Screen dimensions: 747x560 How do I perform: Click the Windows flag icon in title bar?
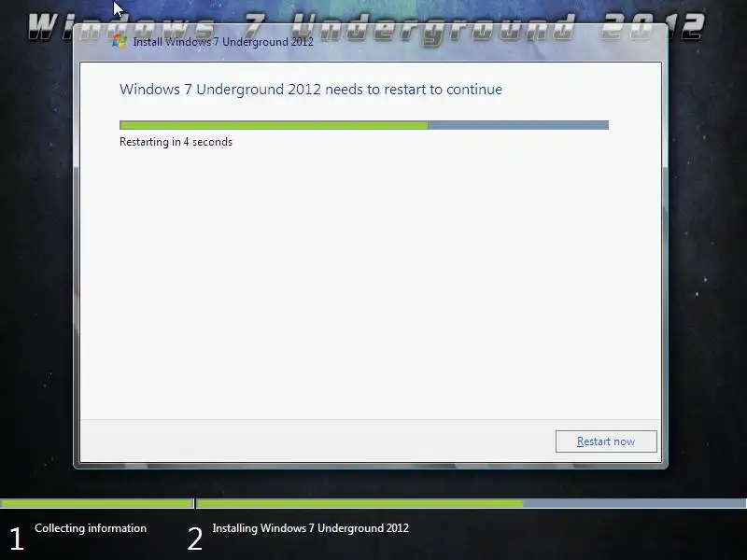tap(120, 42)
